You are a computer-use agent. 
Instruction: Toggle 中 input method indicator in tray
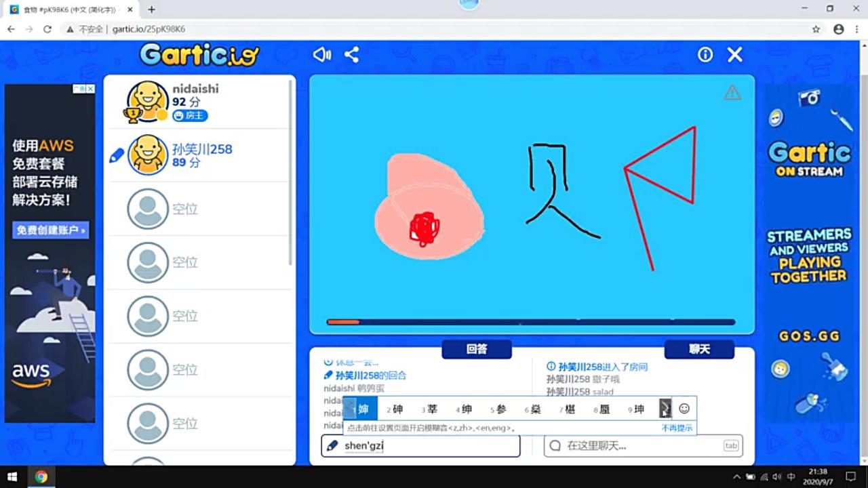(791, 477)
